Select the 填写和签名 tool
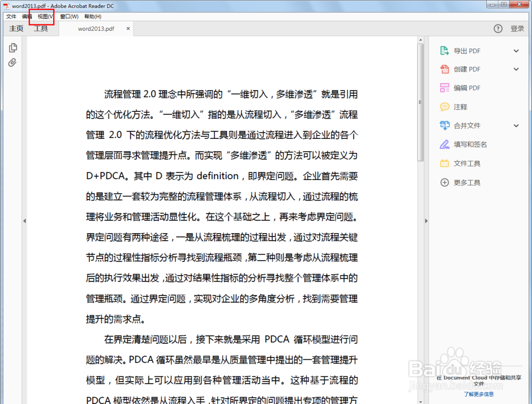532x404 pixels. coord(468,144)
